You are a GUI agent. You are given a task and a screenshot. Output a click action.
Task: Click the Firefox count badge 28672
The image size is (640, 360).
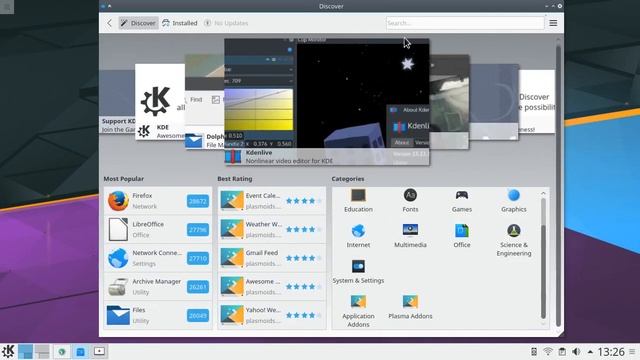point(198,201)
